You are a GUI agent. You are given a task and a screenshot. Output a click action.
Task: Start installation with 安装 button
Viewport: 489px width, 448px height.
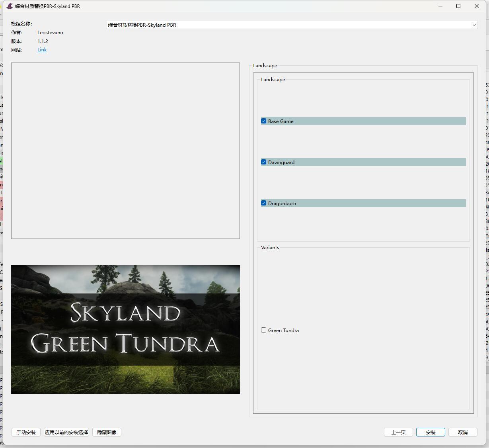431,432
